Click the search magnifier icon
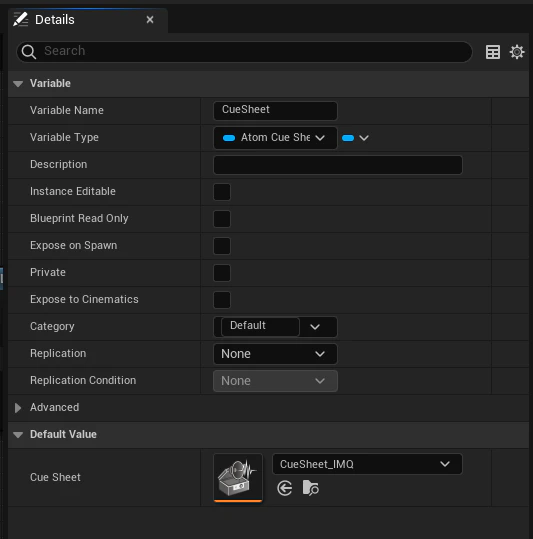This screenshot has height=539, width=533. pos(29,52)
